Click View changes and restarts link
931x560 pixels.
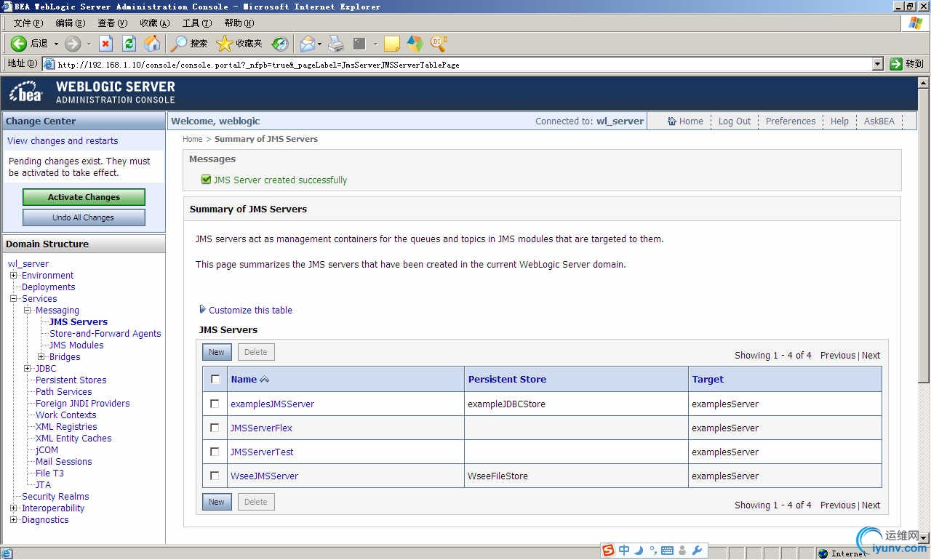click(x=63, y=141)
